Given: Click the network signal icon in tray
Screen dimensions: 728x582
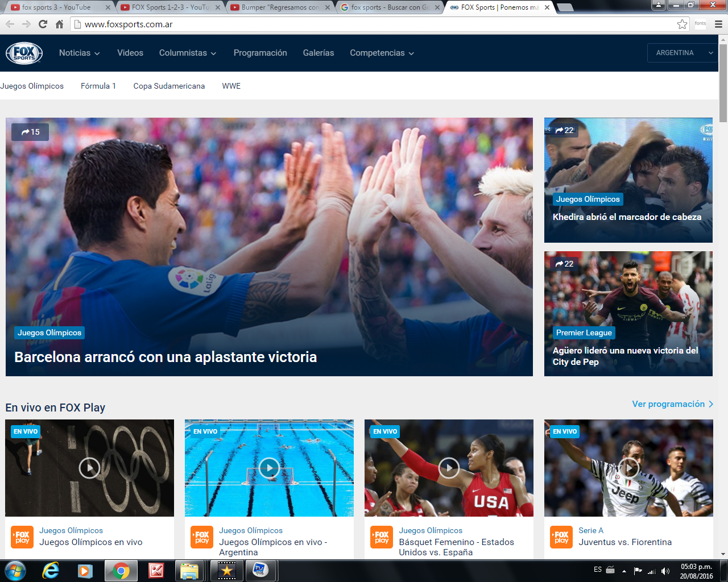Looking at the screenshot, I should (x=652, y=571).
